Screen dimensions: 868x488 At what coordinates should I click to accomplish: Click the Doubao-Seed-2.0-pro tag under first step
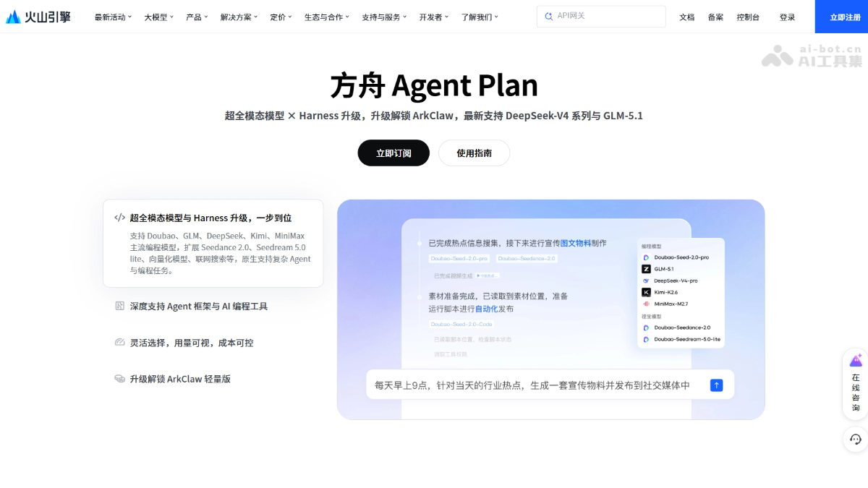point(459,258)
